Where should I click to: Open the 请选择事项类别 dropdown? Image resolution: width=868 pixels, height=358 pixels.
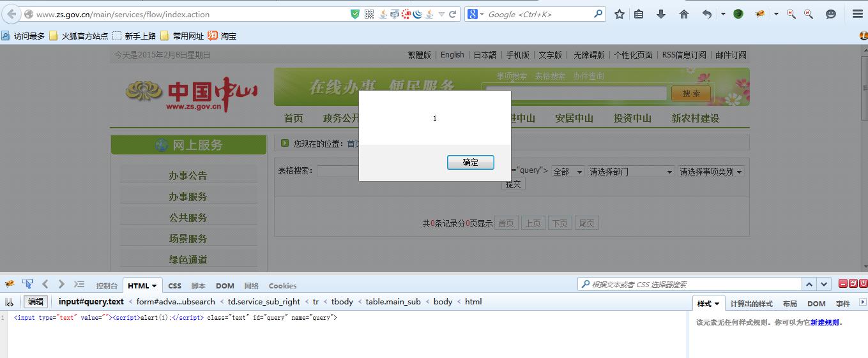(x=711, y=171)
